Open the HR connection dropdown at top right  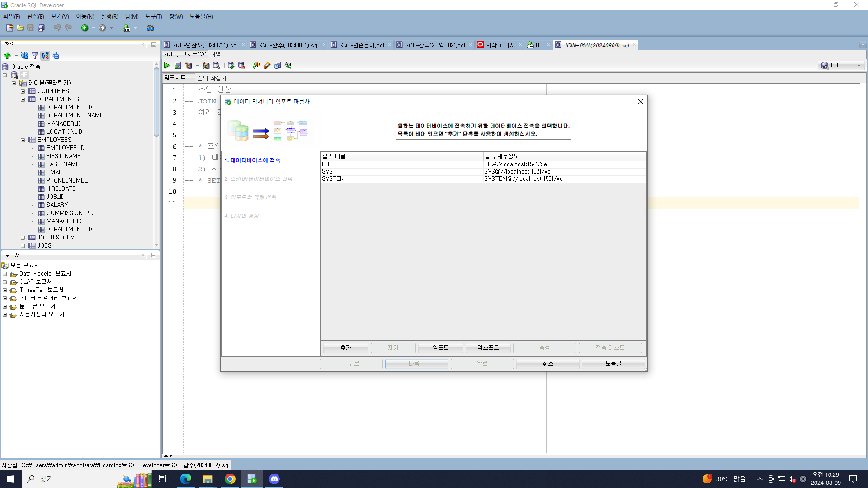(859, 66)
